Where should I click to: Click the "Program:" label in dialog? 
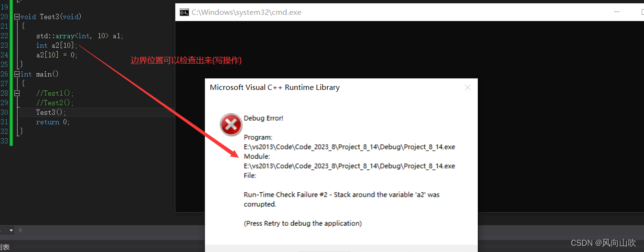258,137
